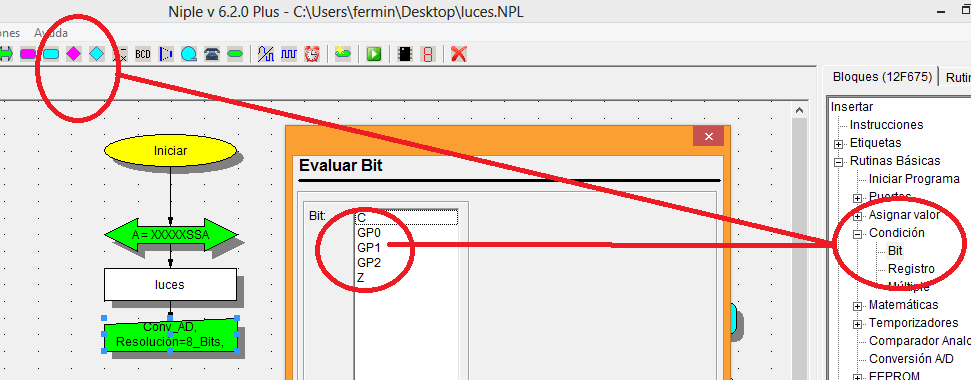Click the green play run icon
Viewport: 971px width, 380px height.
click(x=373, y=54)
